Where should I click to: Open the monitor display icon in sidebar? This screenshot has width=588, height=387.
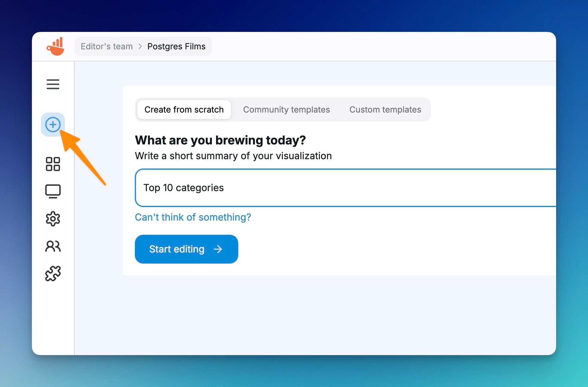[53, 191]
